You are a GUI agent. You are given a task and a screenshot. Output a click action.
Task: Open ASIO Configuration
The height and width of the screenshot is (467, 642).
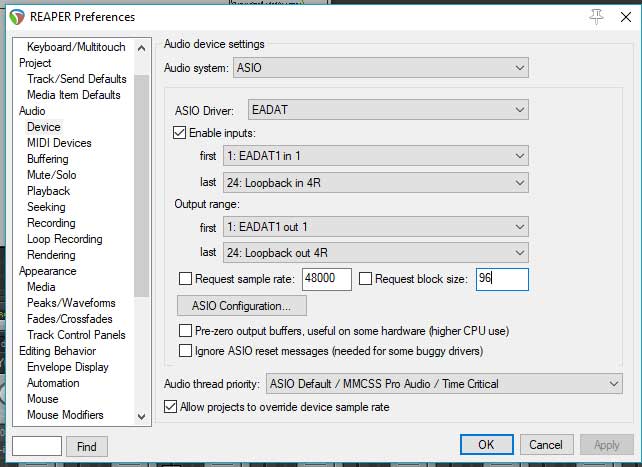(x=242, y=306)
